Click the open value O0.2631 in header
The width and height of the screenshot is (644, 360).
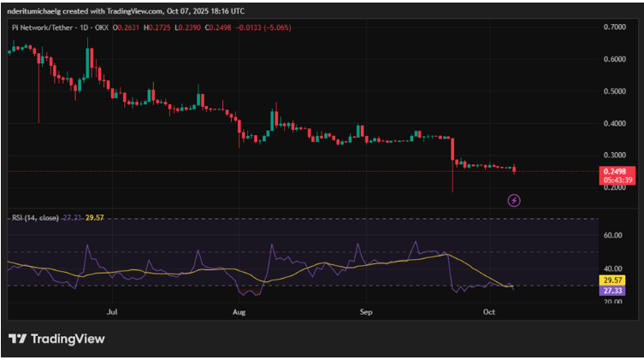coord(126,27)
